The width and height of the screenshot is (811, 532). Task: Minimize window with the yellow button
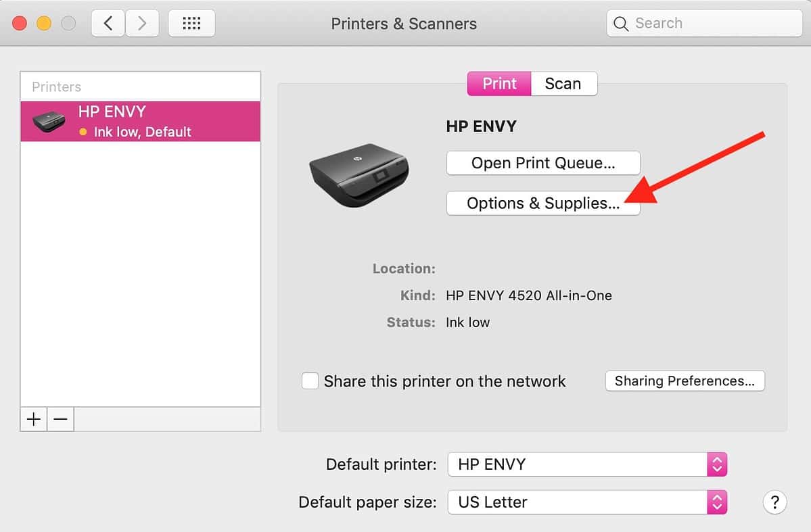[44, 24]
